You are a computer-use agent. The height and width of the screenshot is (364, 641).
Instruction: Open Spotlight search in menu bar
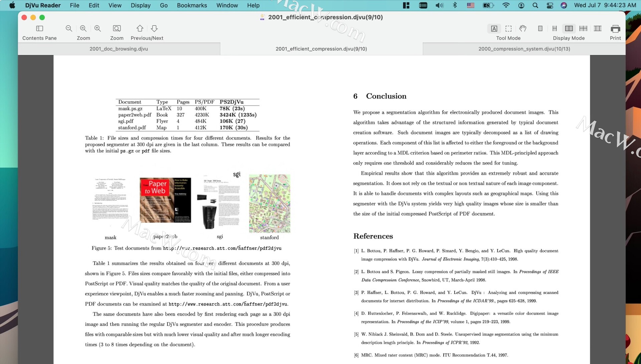pos(535,5)
